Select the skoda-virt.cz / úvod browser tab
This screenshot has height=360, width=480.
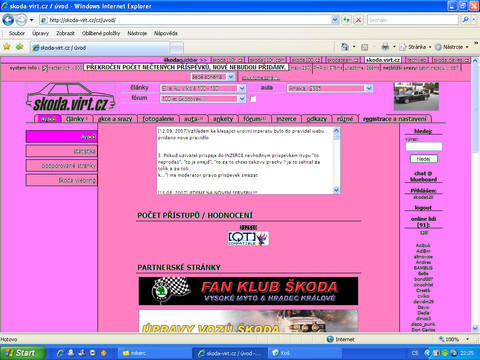(100, 48)
